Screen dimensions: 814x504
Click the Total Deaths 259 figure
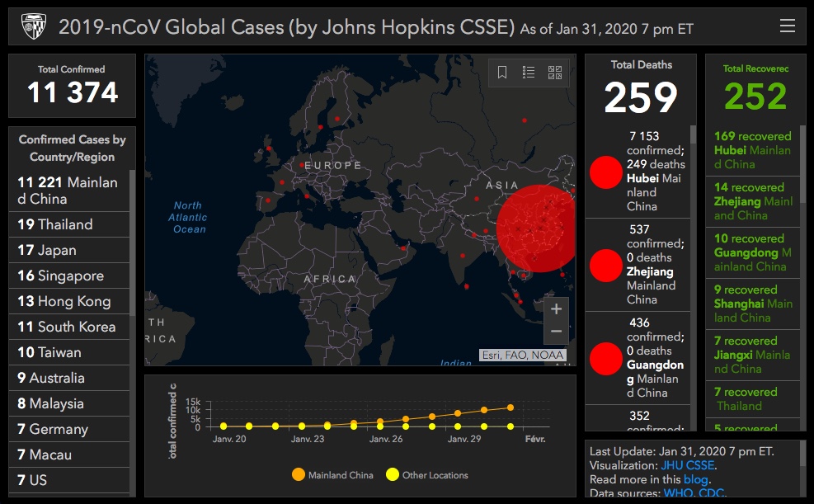641,97
